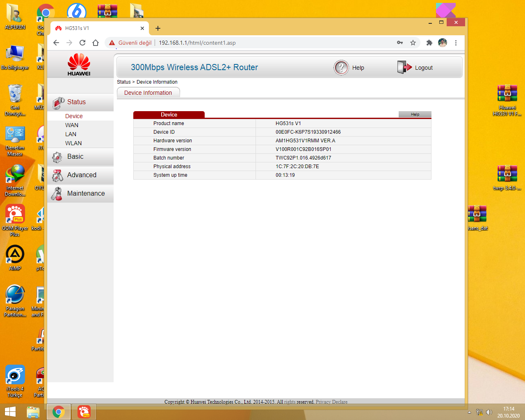Select GOM Player Plus desktop icon

(15, 221)
